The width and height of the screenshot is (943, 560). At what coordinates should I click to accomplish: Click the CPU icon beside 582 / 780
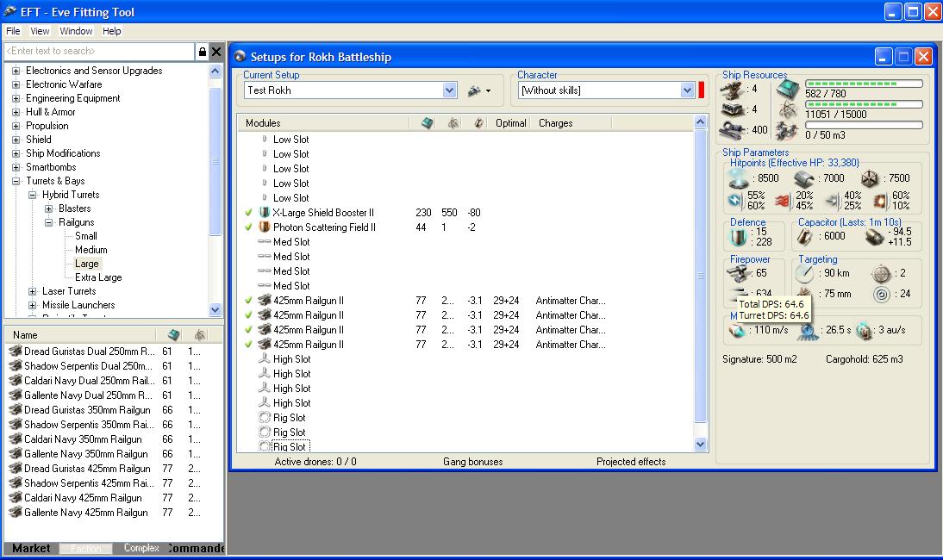point(787,90)
